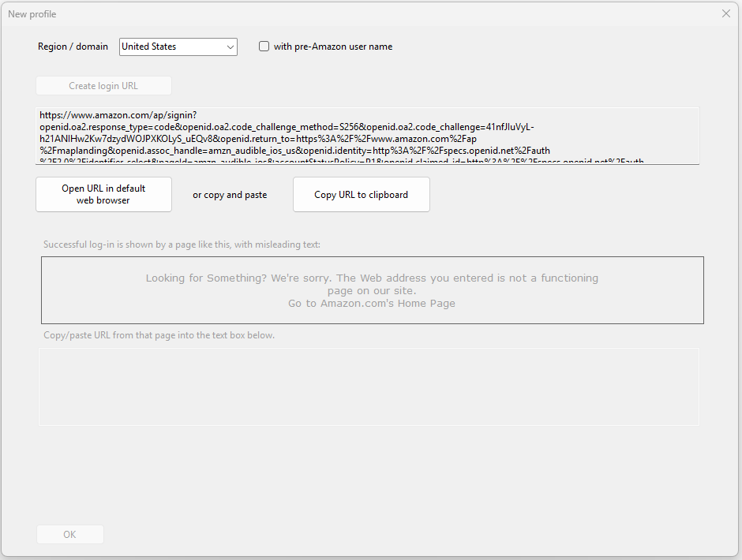Click the "or copy and paste" text
This screenshot has width=742, height=560.
[230, 195]
